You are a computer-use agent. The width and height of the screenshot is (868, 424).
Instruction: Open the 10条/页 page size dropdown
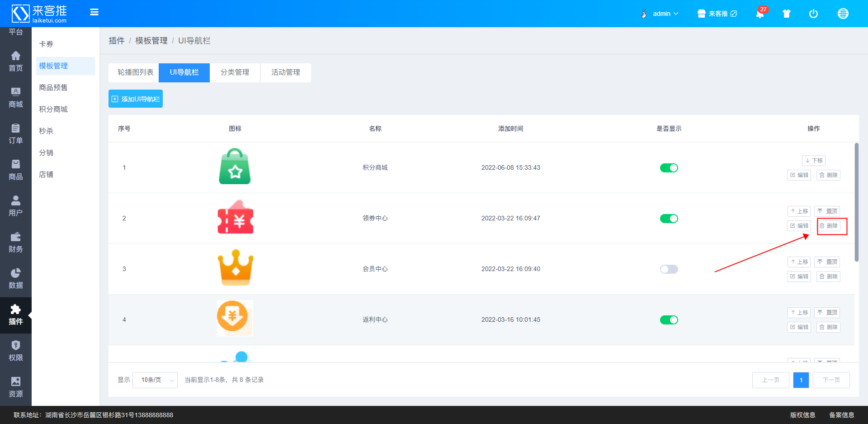tap(155, 380)
